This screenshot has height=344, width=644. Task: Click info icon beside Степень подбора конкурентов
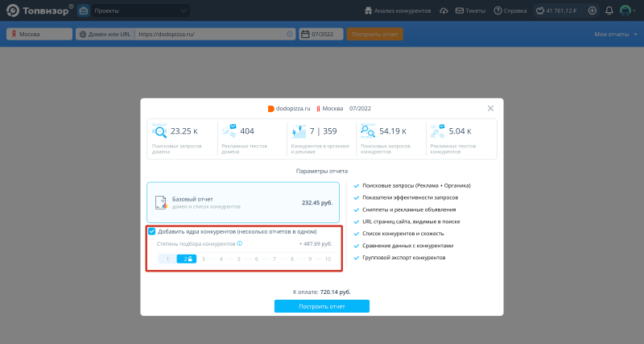(240, 243)
